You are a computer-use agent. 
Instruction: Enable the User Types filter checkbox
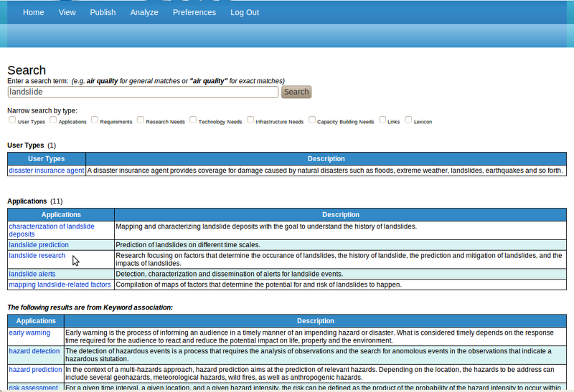[12, 120]
